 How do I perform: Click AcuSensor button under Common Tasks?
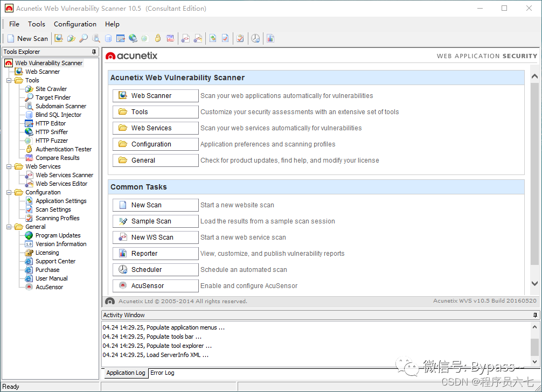[x=156, y=285]
